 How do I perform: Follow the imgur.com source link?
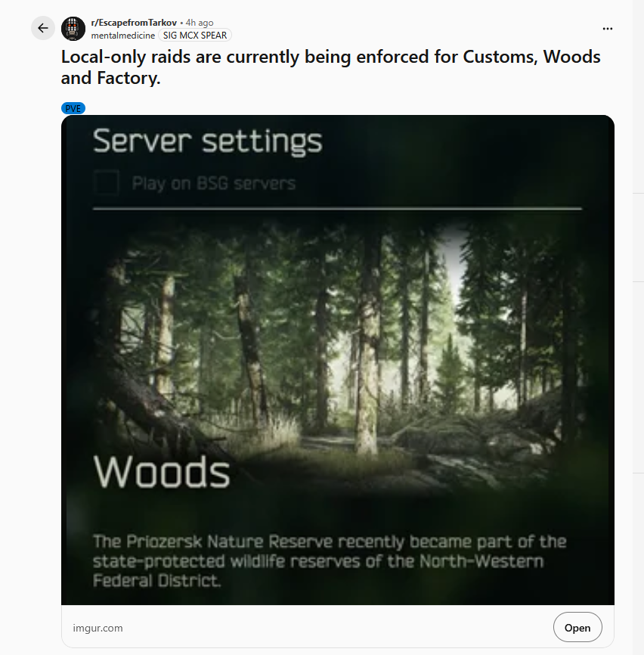point(98,628)
